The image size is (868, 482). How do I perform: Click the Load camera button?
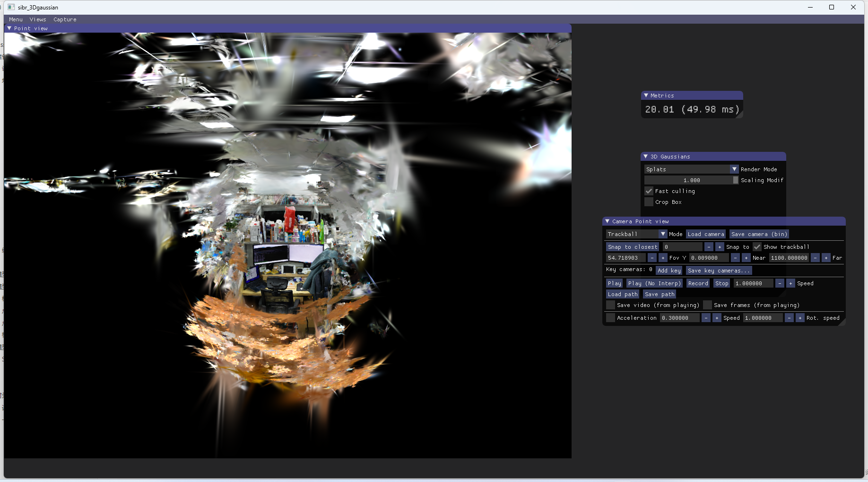(705, 234)
